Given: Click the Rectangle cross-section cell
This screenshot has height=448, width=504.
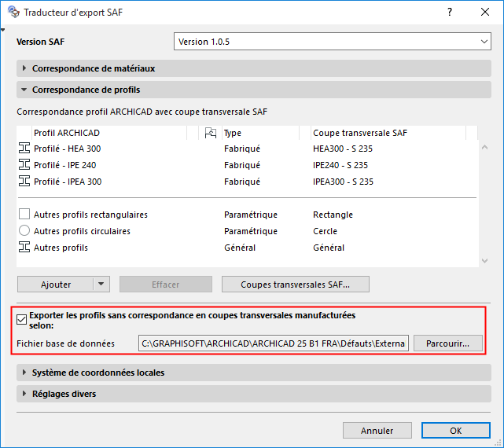Looking at the screenshot, I should coord(333,215).
